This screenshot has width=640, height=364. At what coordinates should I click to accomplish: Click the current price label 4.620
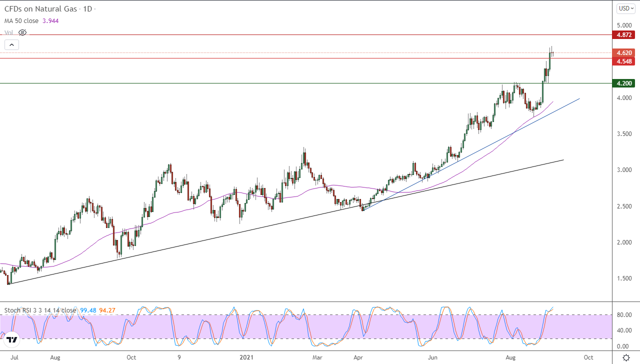click(x=623, y=52)
